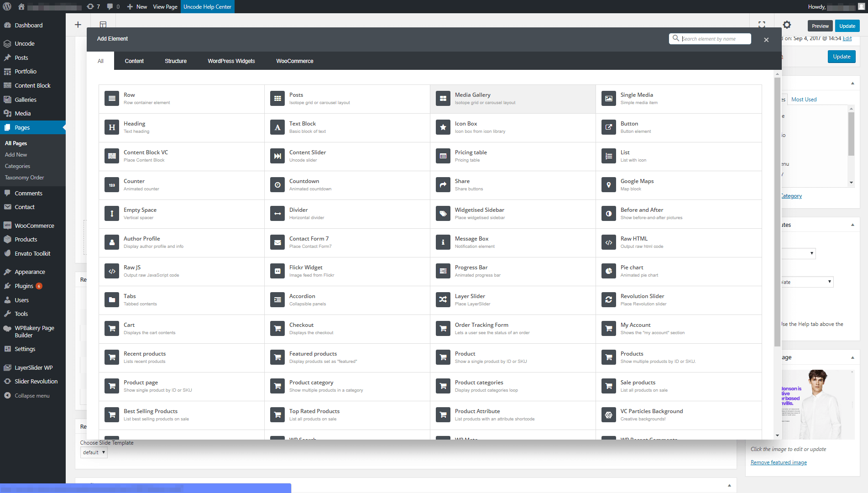This screenshot has height=493, width=868.
Task: Add the VC Particles Background element
Action: tap(679, 415)
